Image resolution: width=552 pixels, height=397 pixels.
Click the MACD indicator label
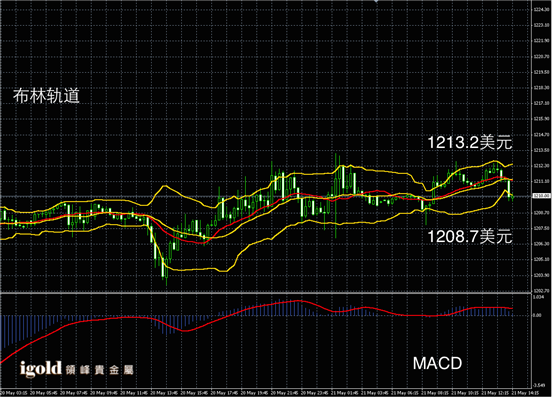pyautogui.click(x=437, y=363)
